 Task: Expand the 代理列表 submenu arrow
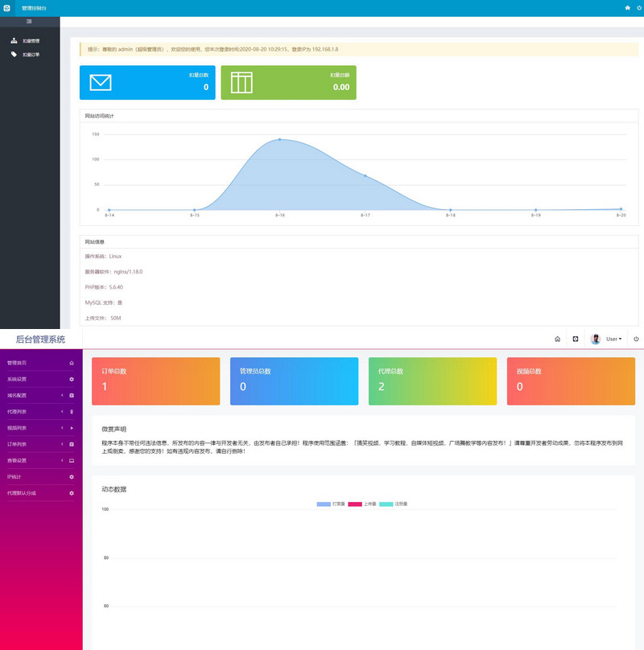coord(62,412)
